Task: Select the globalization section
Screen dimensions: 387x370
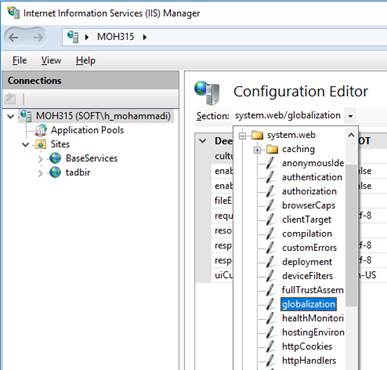Action: [308, 304]
